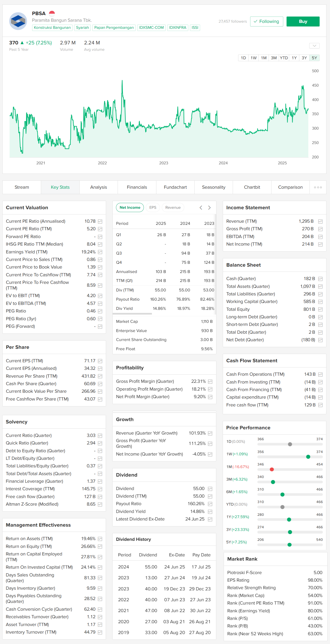Viewport: 330px width, 644px height.
Task: Switch chart range to 5Y
Action: tap(314, 58)
